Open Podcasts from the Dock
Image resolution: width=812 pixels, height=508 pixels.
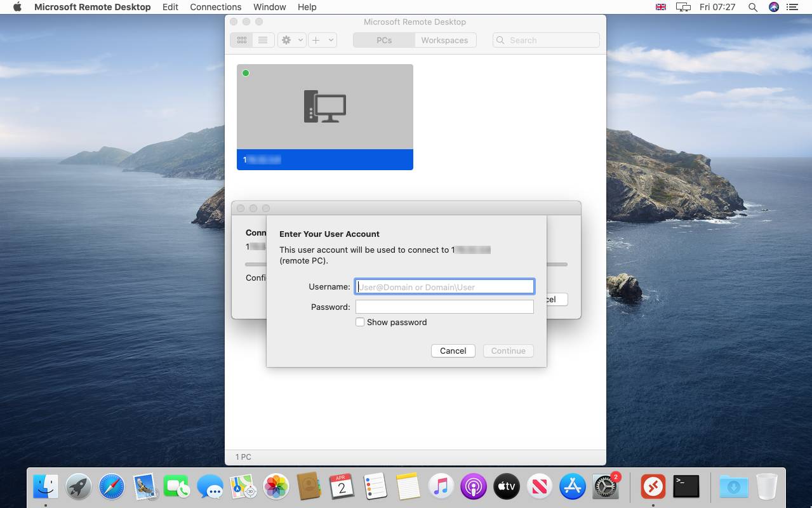(x=474, y=487)
